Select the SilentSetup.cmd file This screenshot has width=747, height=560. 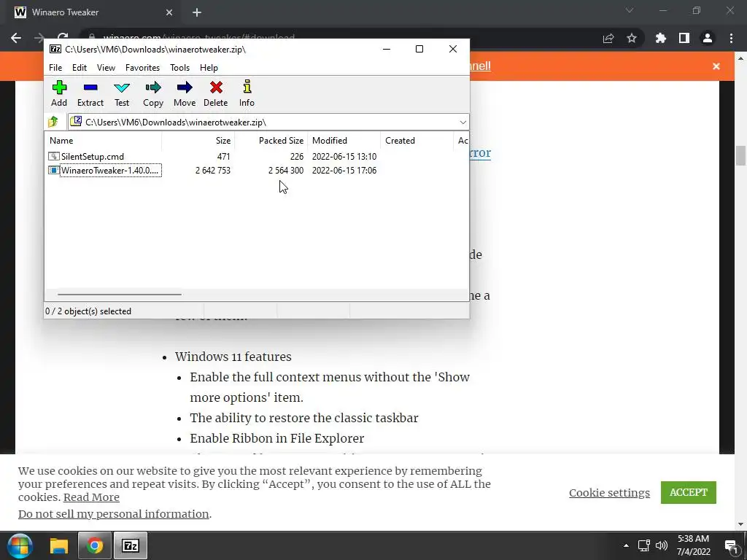point(93,157)
